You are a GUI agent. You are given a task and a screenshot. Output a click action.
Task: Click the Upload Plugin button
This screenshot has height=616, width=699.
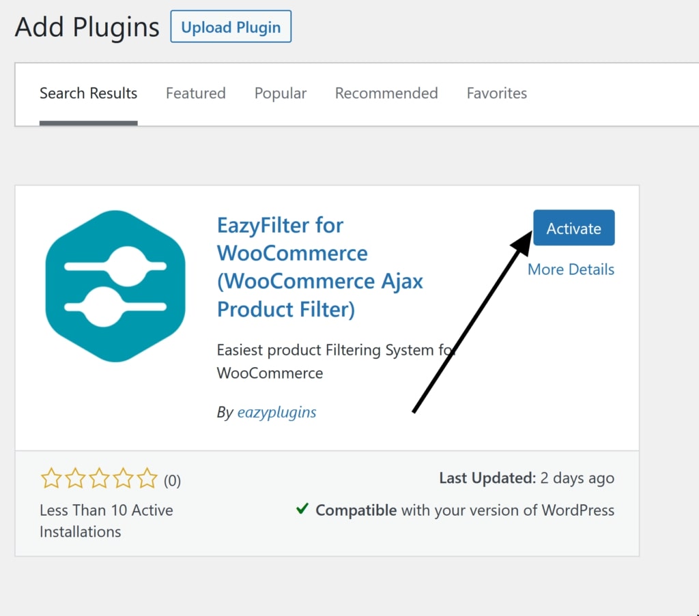pyautogui.click(x=231, y=27)
